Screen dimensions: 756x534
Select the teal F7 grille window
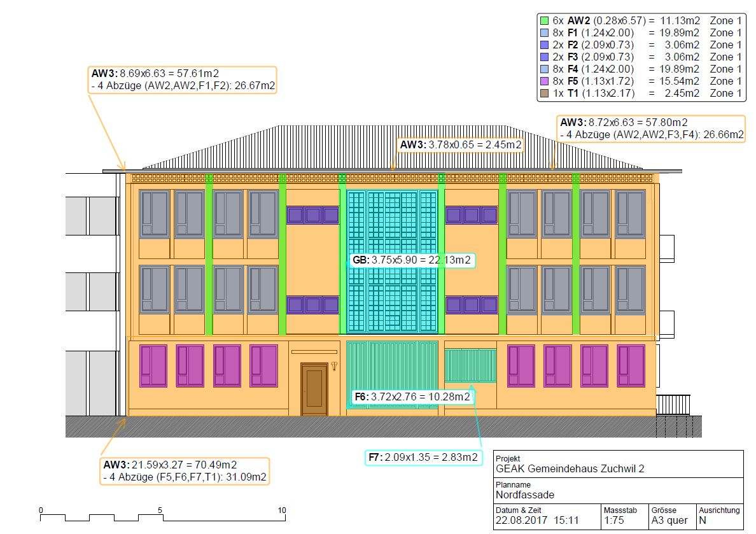coord(470,365)
